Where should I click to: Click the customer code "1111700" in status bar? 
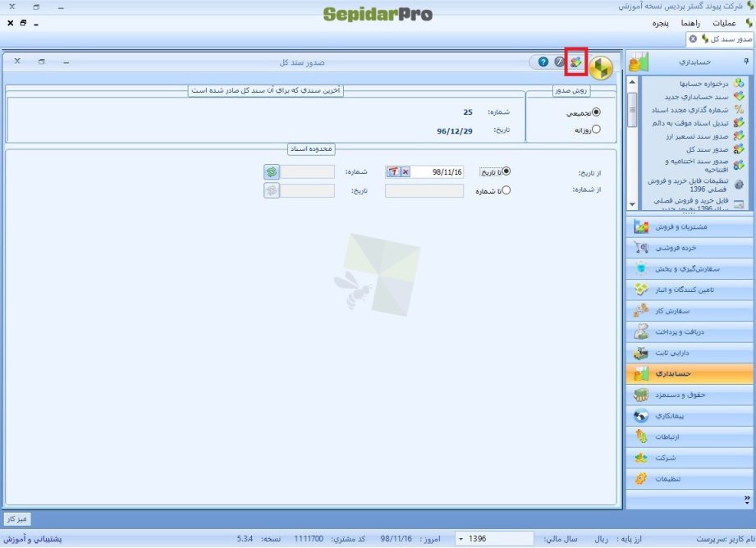[309, 538]
